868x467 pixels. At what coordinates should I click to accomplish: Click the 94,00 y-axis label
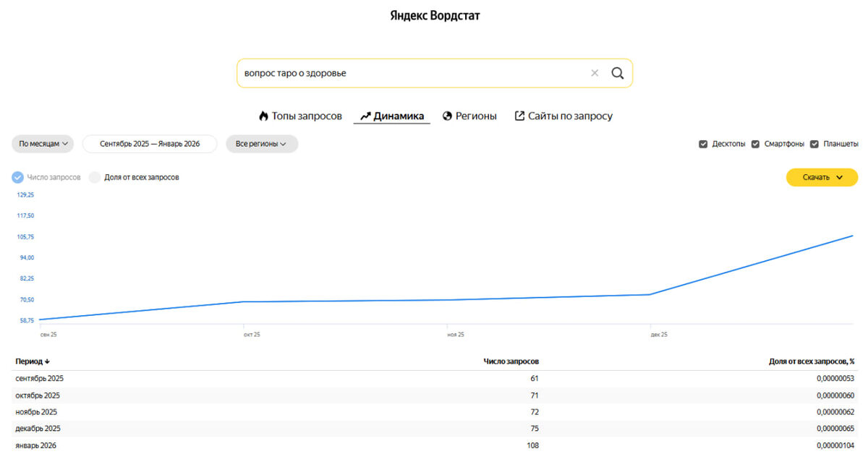[x=26, y=257]
